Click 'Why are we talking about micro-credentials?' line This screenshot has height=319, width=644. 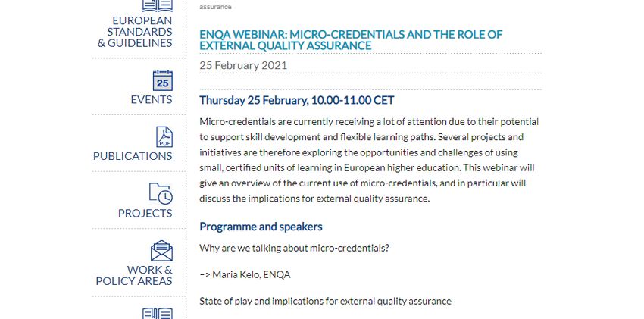click(294, 249)
